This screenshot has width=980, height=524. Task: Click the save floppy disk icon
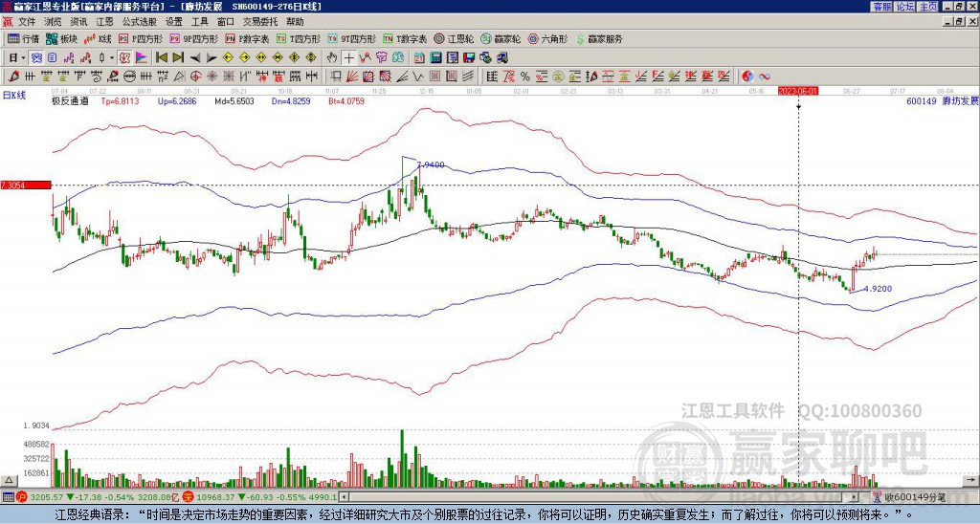pos(469,58)
